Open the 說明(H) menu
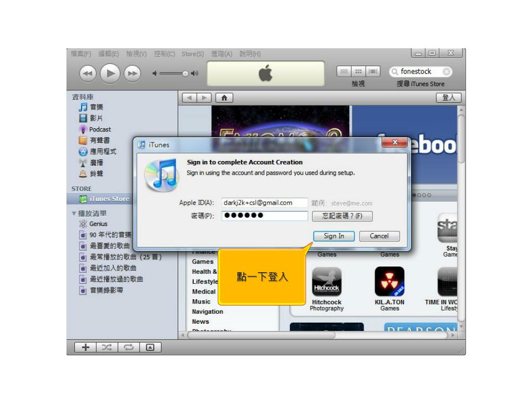This screenshot has width=532, height=399. tap(250, 54)
